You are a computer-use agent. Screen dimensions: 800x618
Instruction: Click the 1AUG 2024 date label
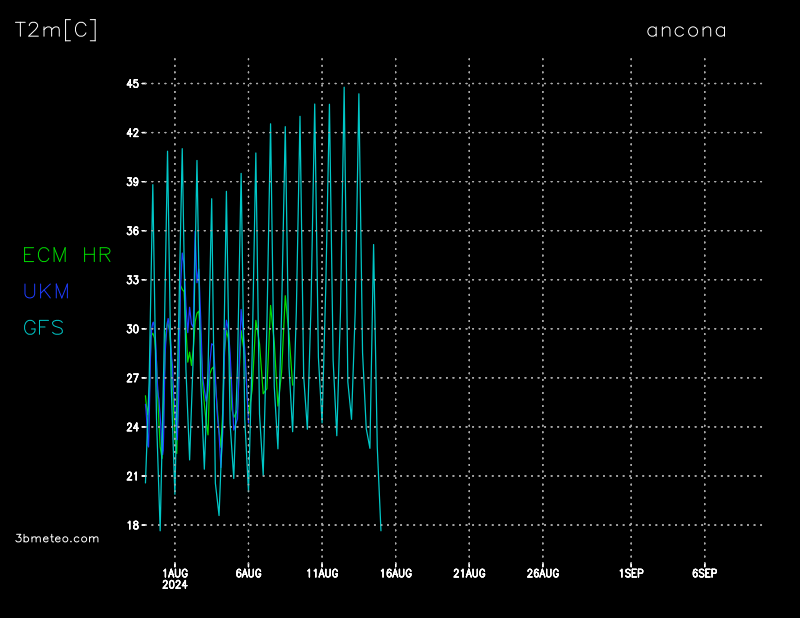click(175, 578)
